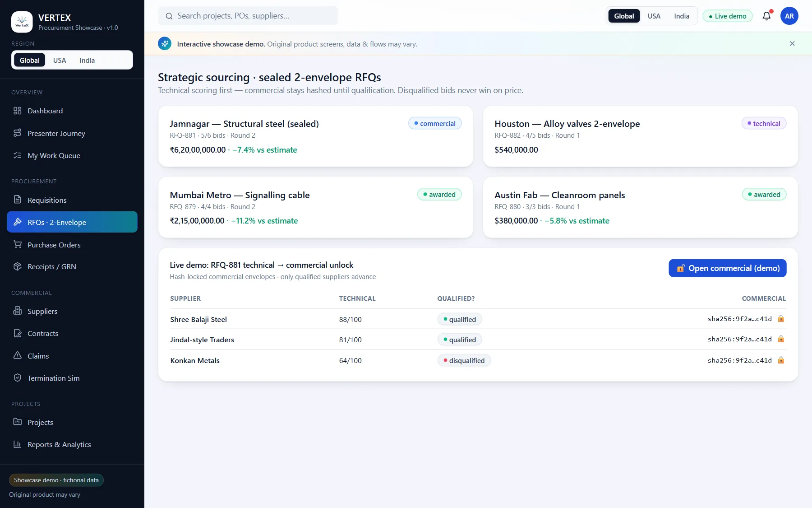812x508 pixels.
Task: Click lock icon in Konkan Metals row
Action: click(781, 360)
